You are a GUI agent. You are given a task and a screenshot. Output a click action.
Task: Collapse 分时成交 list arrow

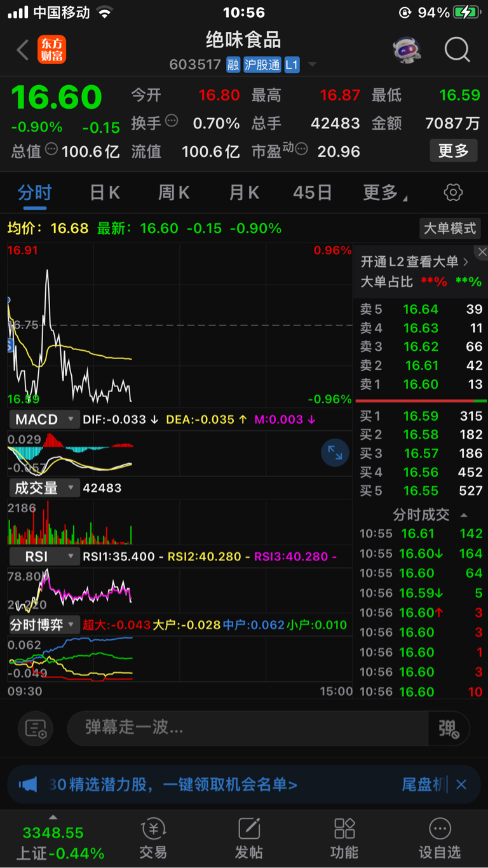pos(464,515)
